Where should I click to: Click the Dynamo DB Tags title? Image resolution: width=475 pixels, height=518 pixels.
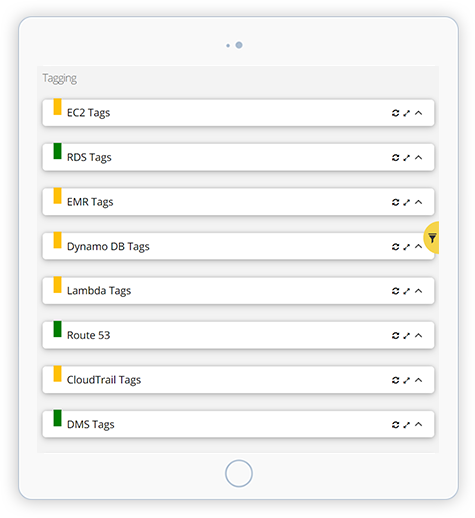tap(108, 247)
